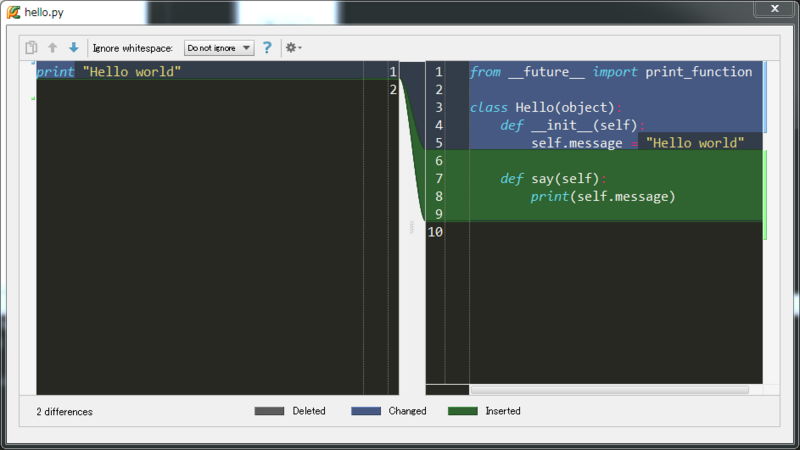The height and width of the screenshot is (450, 800).
Task: Click line number 2 in left gutter
Action: tap(393, 90)
